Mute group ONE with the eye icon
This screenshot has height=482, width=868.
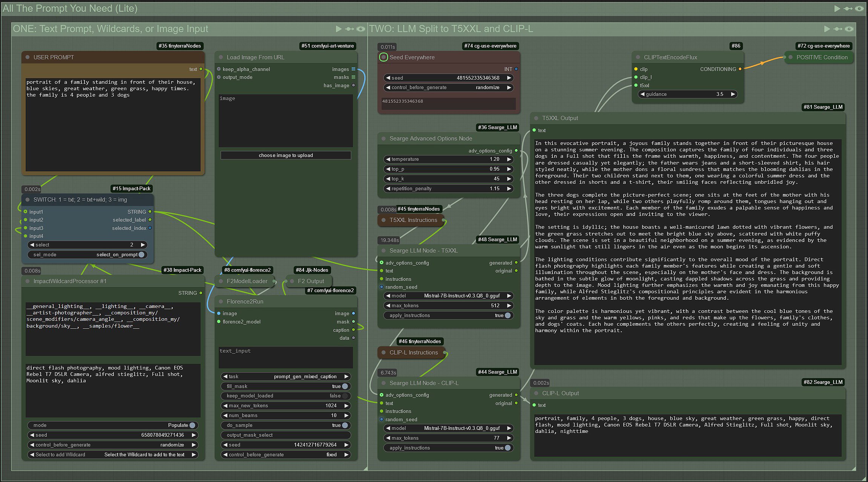point(360,29)
